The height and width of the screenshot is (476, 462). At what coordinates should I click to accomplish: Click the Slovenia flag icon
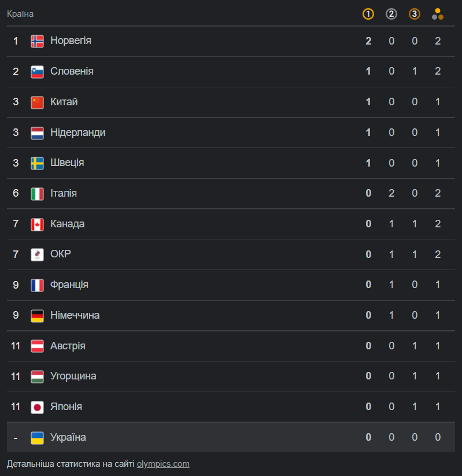(x=37, y=72)
